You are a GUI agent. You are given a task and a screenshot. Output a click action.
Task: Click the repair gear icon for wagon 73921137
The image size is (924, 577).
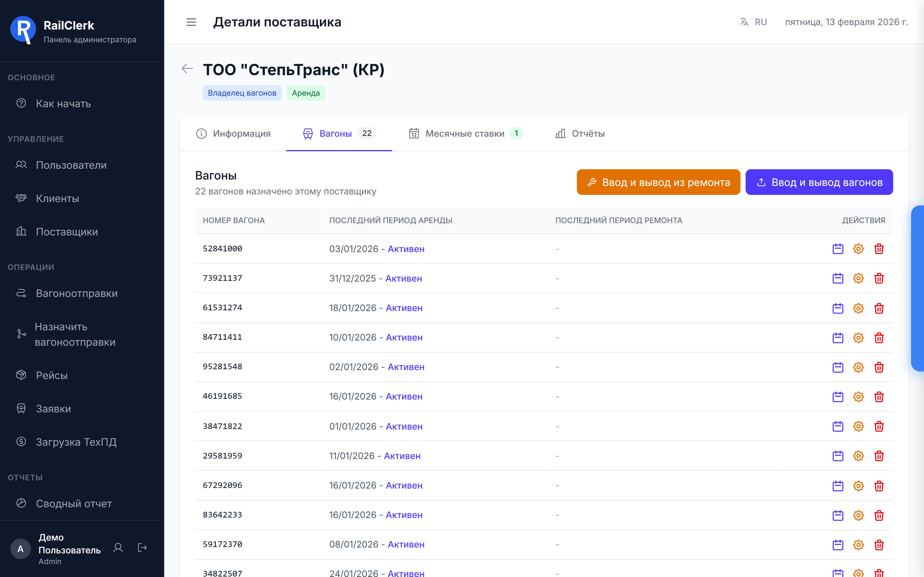click(x=858, y=278)
